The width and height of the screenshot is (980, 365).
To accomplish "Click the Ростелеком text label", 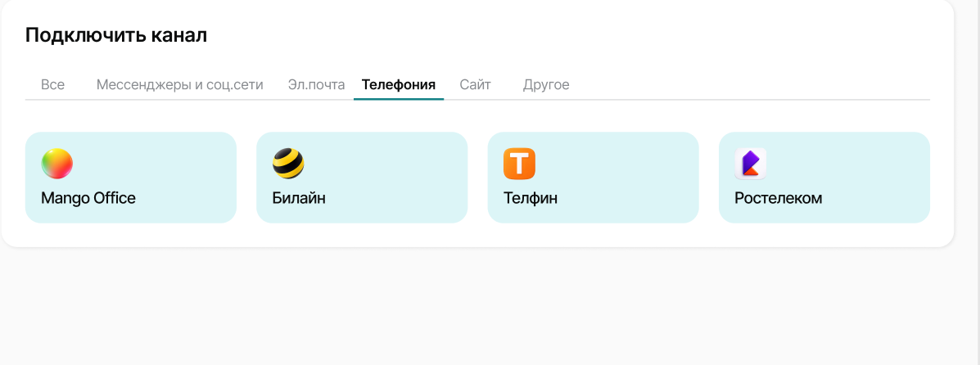I will (x=778, y=198).
